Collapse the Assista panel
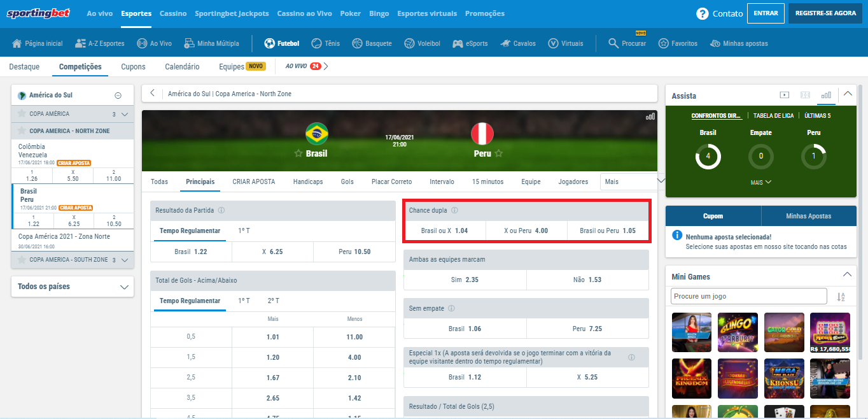The width and height of the screenshot is (868, 419). [x=847, y=94]
